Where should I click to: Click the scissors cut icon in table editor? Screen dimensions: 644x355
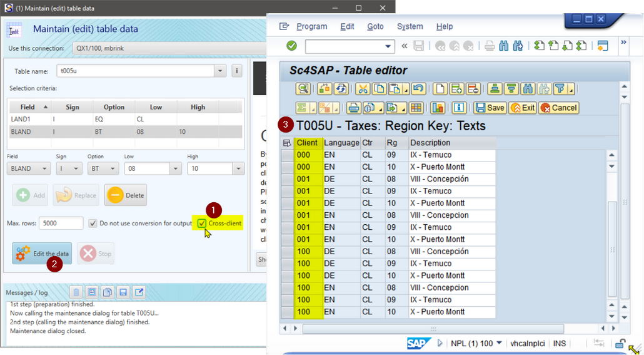(363, 89)
